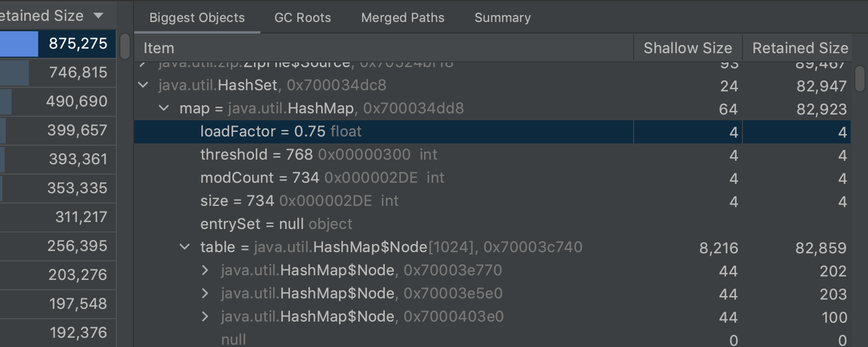The height and width of the screenshot is (347, 868).
Task: Sort by the Shallow Size column header
Action: (687, 48)
